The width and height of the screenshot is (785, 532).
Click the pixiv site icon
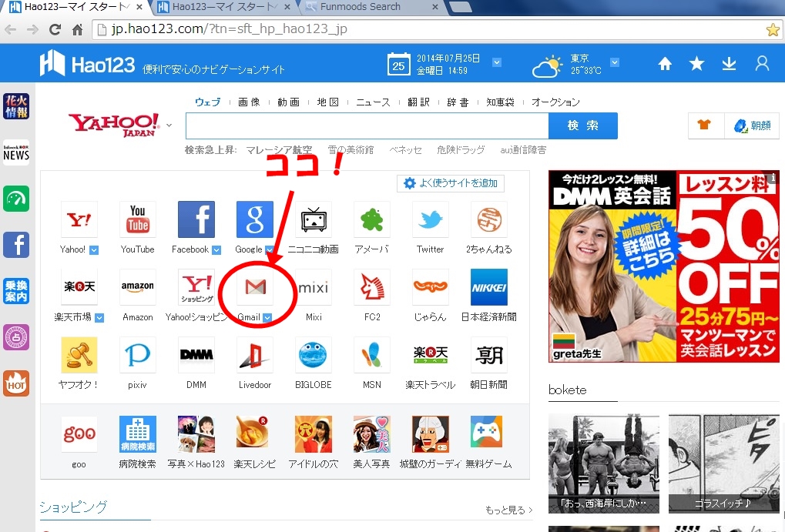pos(138,355)
